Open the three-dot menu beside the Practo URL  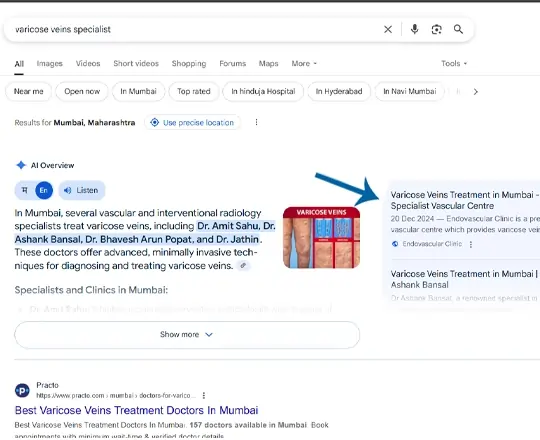point(204,396)
